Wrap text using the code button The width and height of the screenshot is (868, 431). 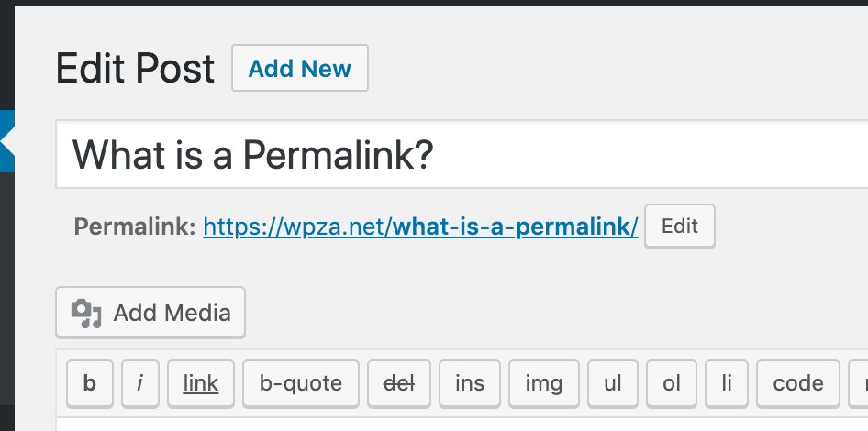coord(798,383)
